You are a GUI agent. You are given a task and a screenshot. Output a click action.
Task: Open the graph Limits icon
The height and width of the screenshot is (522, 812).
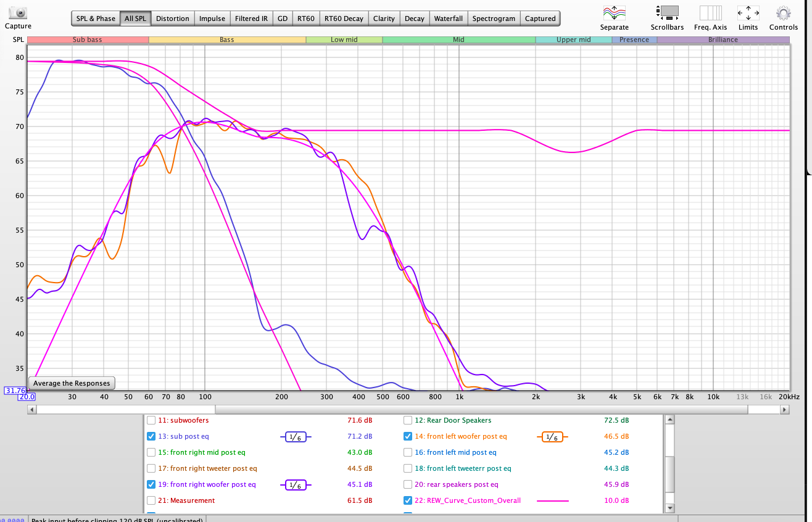(748, 12)
